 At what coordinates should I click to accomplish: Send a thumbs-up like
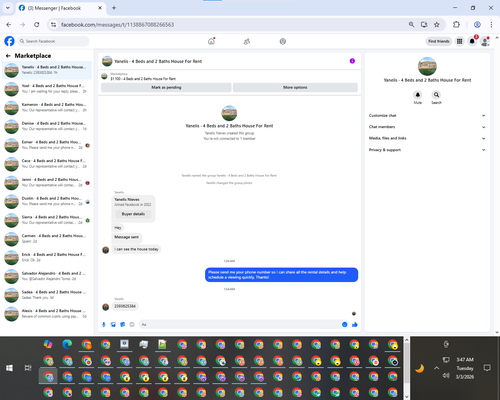[355, 324]
